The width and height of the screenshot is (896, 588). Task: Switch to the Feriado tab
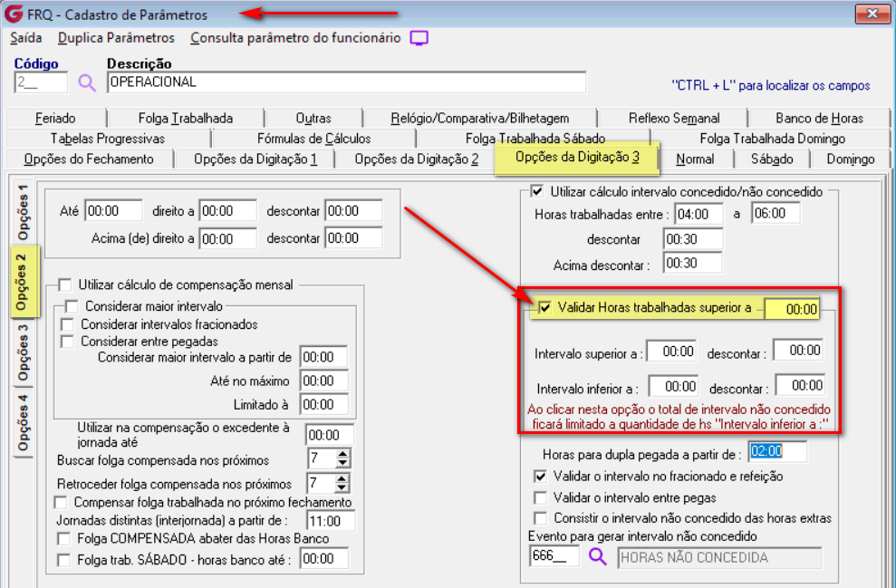(55, 119)
